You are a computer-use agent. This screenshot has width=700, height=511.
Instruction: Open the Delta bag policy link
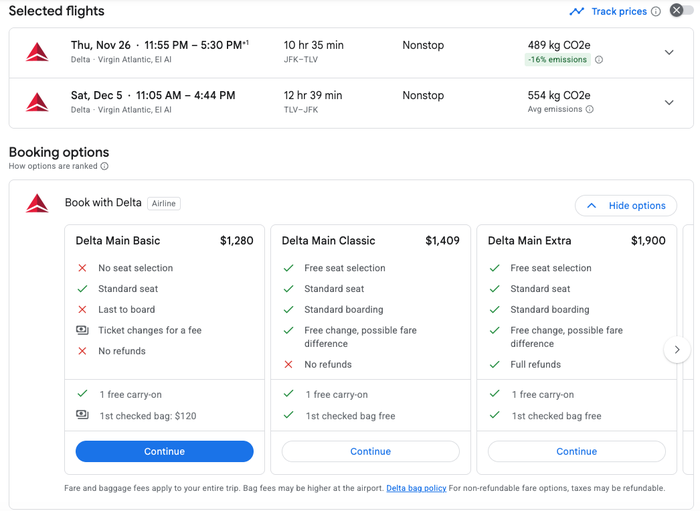(x=416, y=488)
